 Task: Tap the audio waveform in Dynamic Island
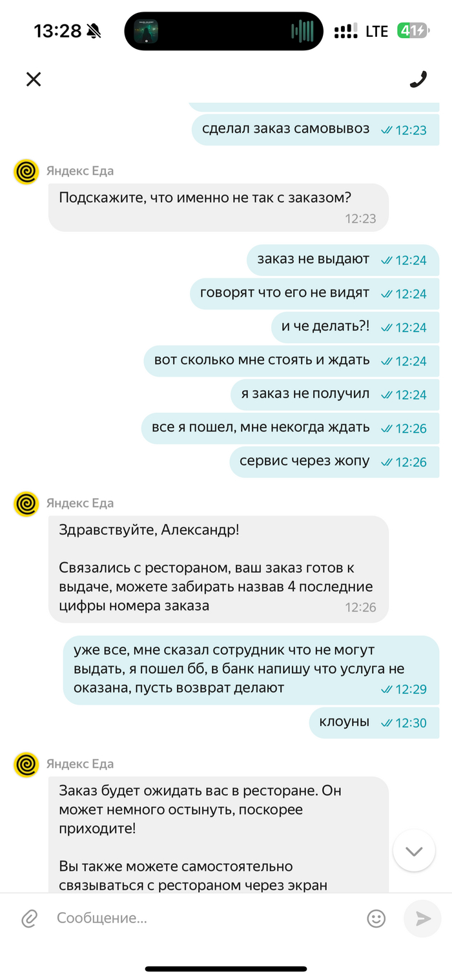(302, 30)
